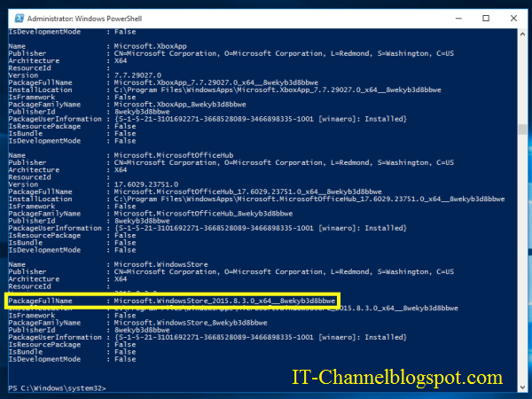
Task: Click Microsoft.WindowsStore_8wekyb3d8bbwe family name
Action: click(191, 323)
